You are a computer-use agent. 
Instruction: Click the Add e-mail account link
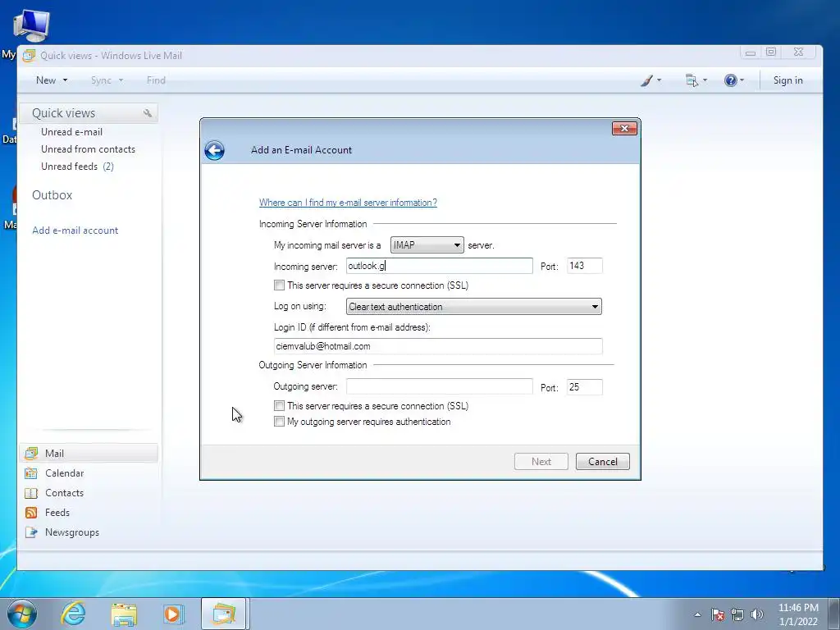(x=75, y=231)
